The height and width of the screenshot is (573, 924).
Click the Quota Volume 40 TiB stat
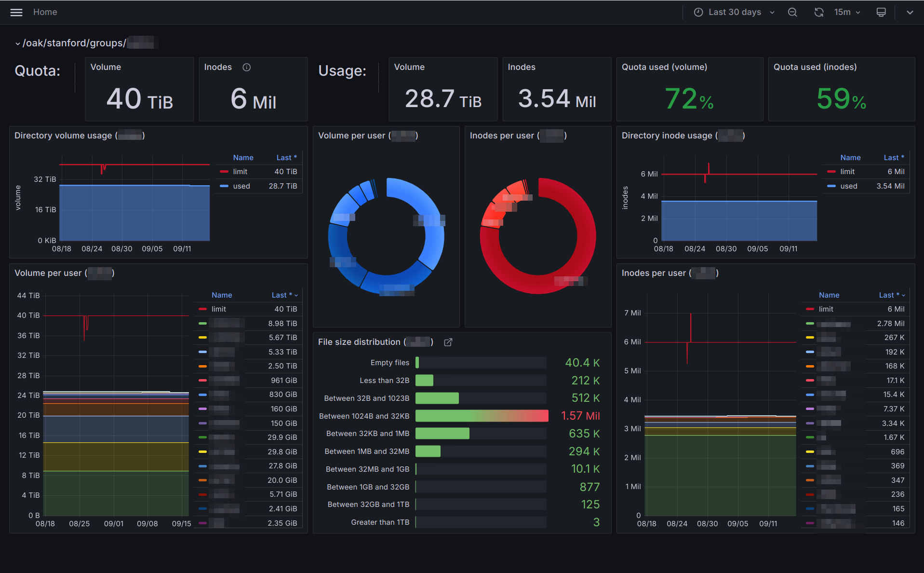point(139,99)
